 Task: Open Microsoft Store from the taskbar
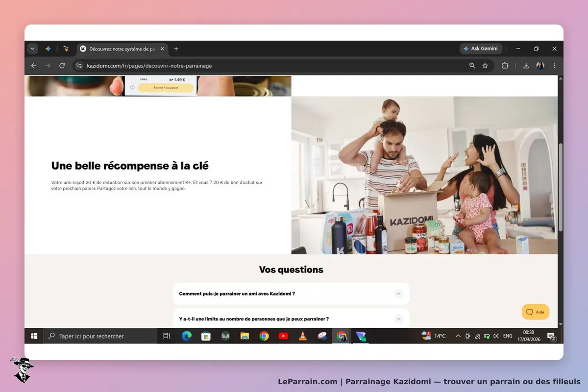click(206, 336)
